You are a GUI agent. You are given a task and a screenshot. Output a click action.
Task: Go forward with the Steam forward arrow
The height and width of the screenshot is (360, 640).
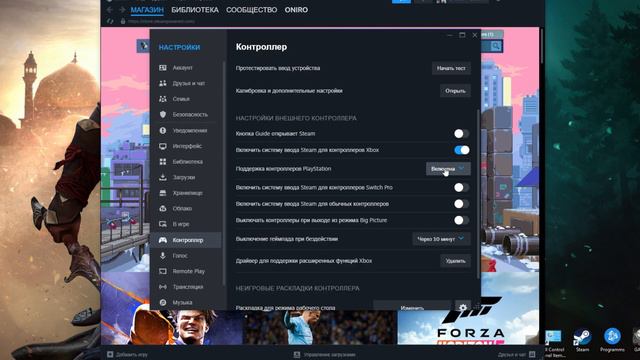click(122, 9)
